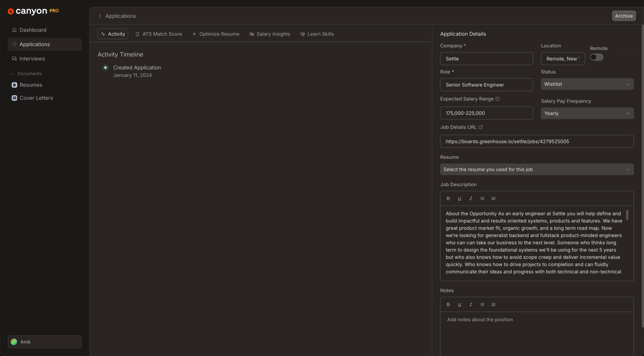Screen dimensions: 644x356
Task: Open Cover Letters in Documents
Action: click(x=44, y=98)
